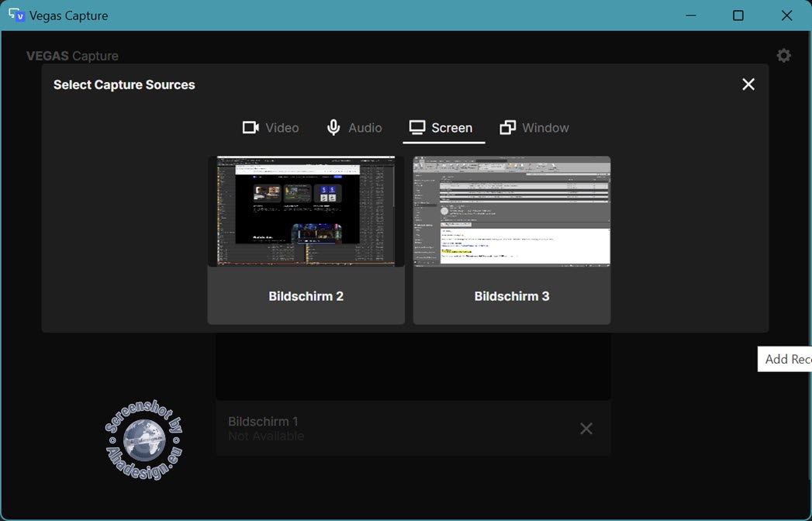Click the microphone icon

click(333, 127)
